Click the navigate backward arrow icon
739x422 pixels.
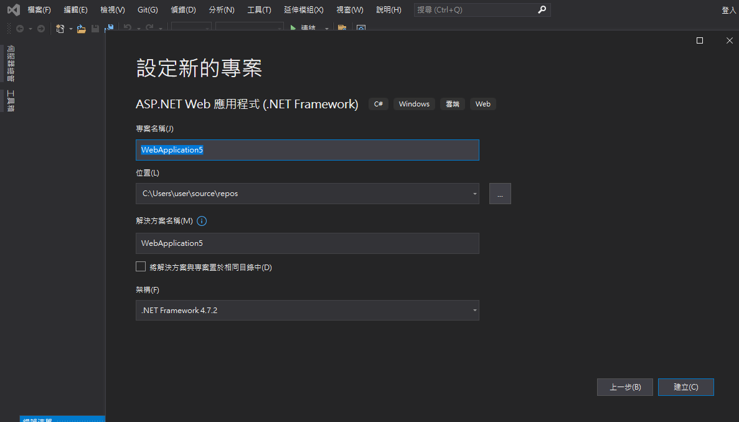20,29
